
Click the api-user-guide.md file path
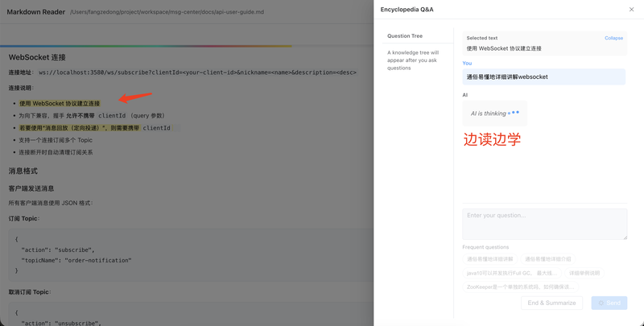coord(167,12)
